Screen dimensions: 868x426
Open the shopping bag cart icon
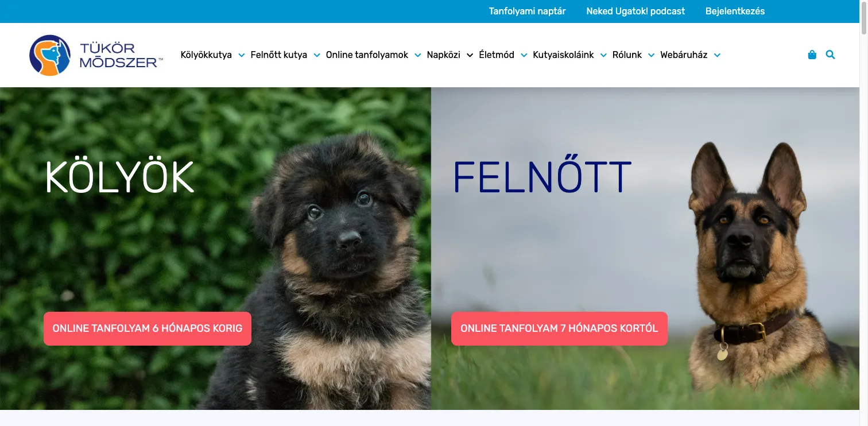click(812, 55)
